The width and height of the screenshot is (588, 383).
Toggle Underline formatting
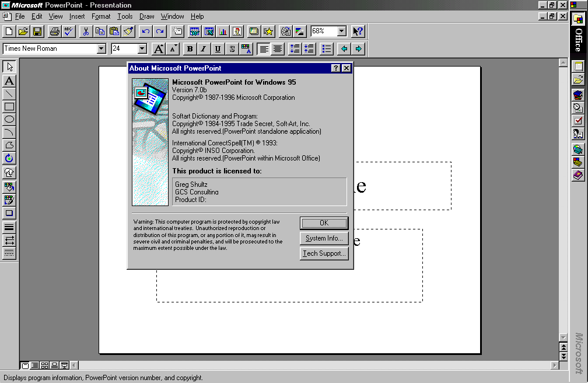click(x=218, y=49)
